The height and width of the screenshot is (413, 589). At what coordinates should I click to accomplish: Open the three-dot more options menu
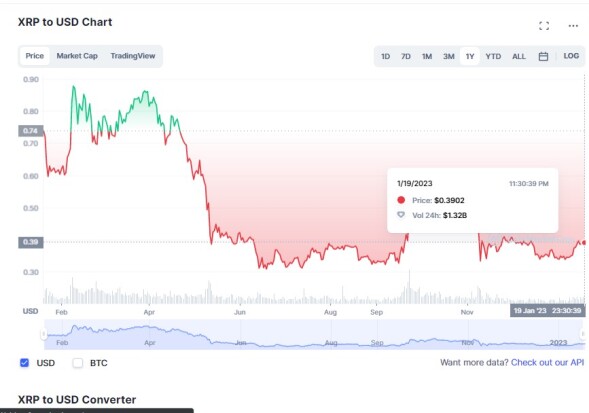tap(573, 26)
